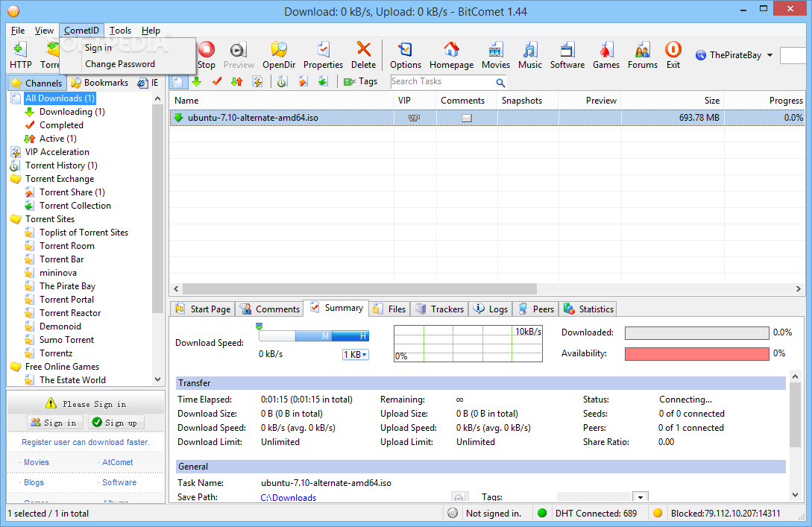Screen dimensions: 812x527
Task: Click the search magnifier icon
Action: tap(500, 82)
